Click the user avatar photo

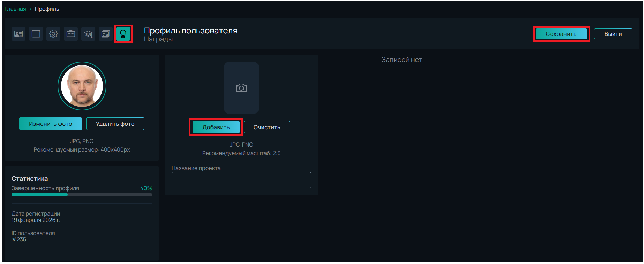82,86
